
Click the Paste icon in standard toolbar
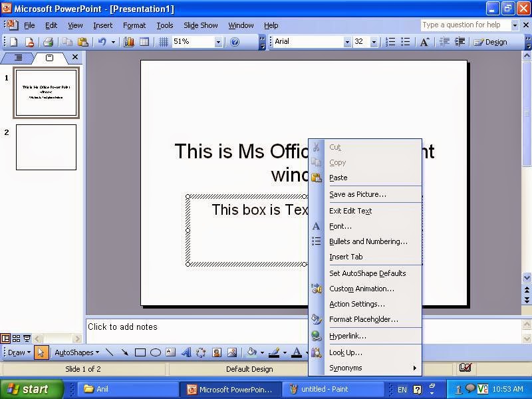tap(82, 42)
